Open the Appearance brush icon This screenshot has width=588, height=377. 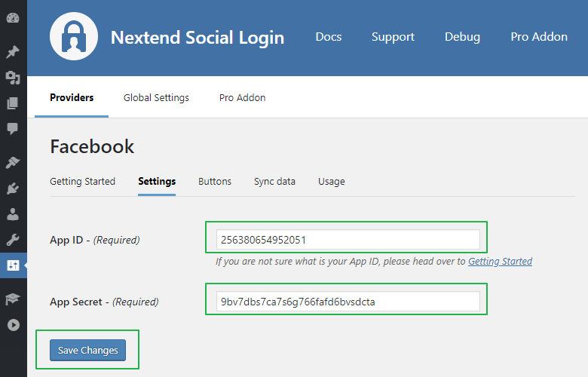click(x=13, y=163)
